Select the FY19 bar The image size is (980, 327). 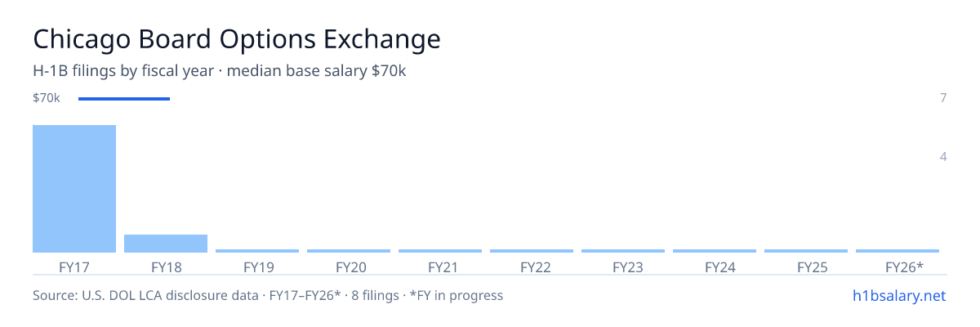pos(257,251)
